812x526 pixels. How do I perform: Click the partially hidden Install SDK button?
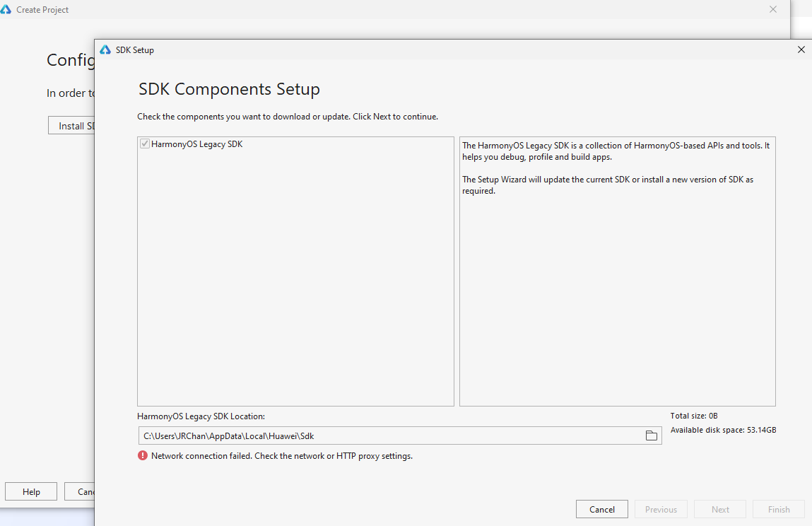[72, 126]
